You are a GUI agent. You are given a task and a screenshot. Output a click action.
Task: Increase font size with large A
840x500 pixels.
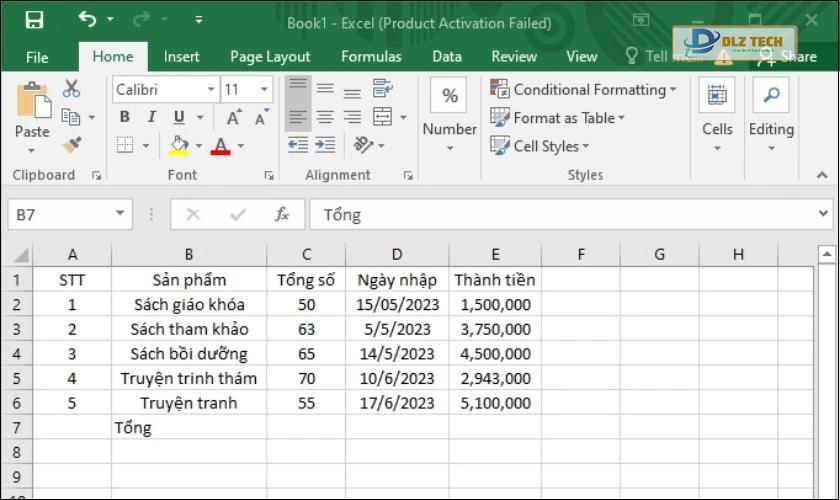click(234, 117)
